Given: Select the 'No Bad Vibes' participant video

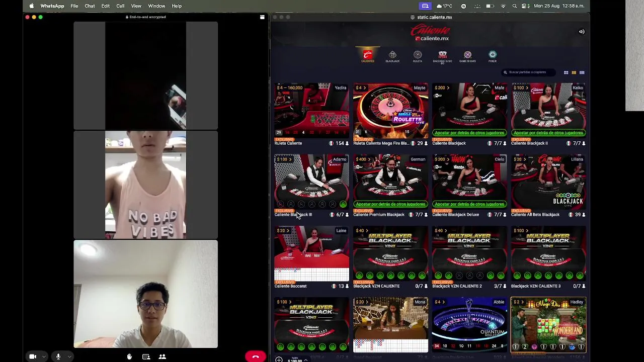Looking at the screenshot, I should [145, 185].
